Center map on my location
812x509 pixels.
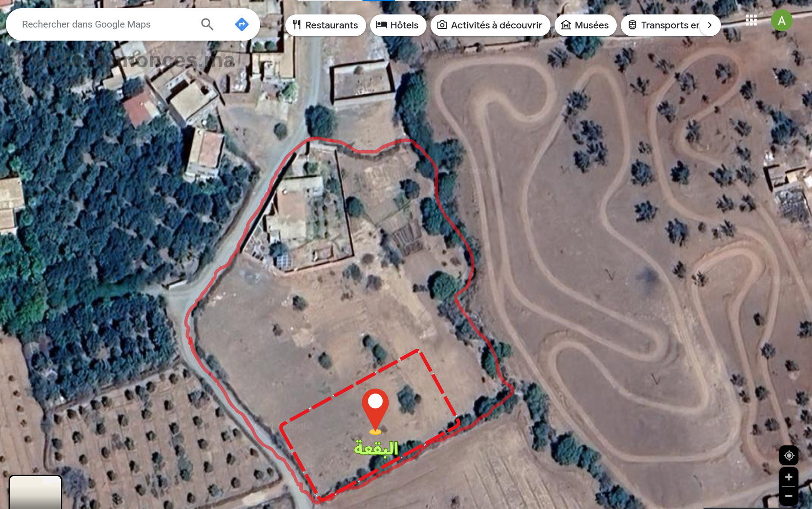[789, 455]
